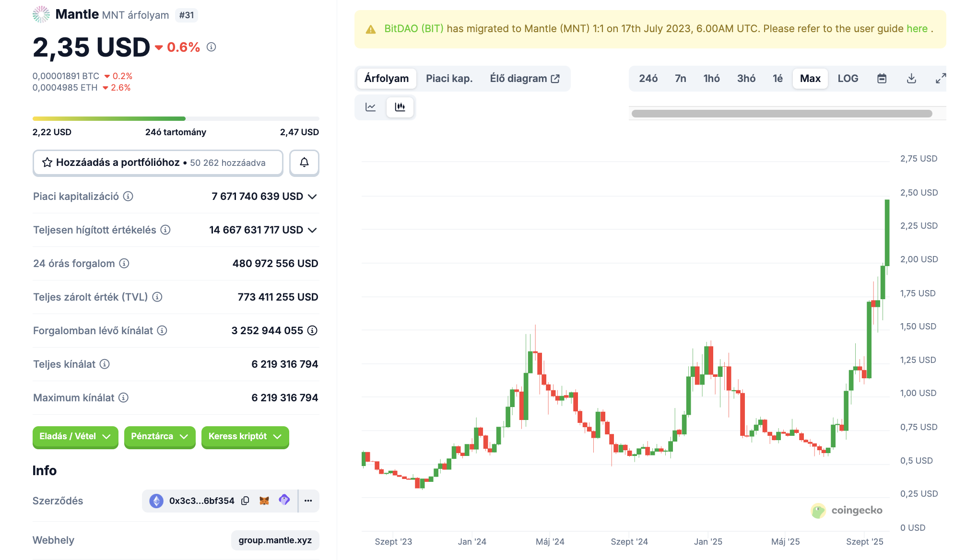This screenshot has width=966, height=560.
Task: Open the group.mantle.xyz website link
Action: click(x=275, y=540)
